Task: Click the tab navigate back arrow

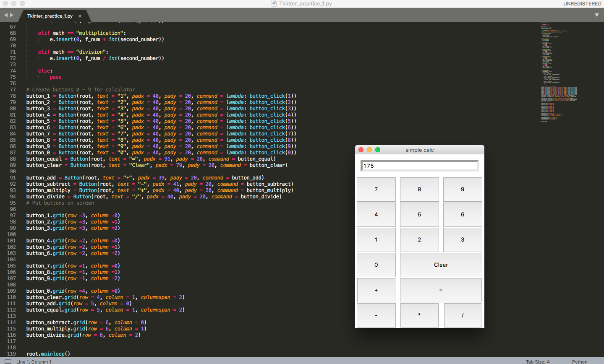Action: (6, 15)
